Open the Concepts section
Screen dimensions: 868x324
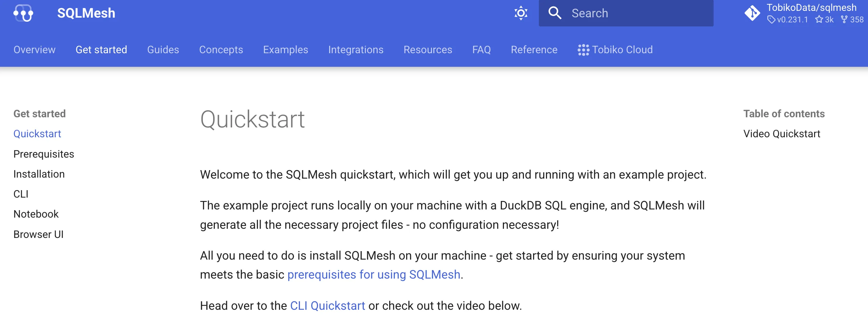coord(221,50)
